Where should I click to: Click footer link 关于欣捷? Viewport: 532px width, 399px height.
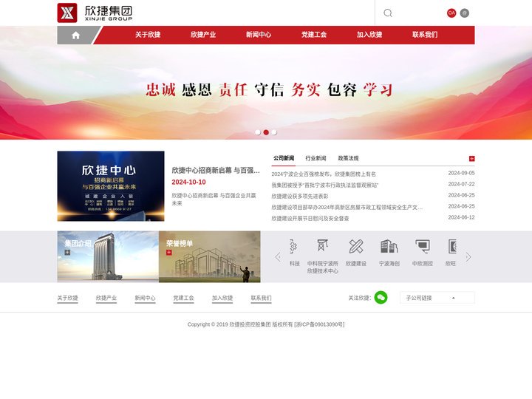67,298
